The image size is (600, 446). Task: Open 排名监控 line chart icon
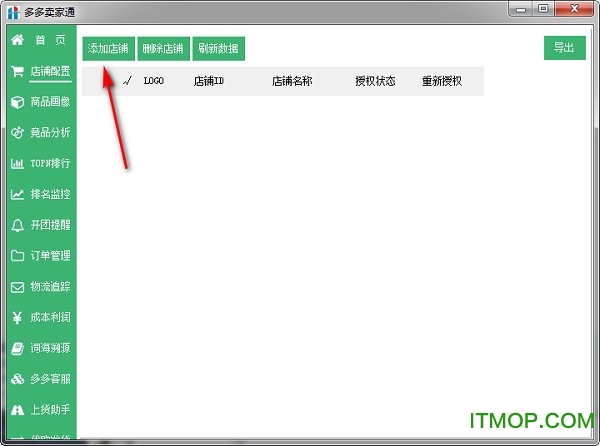coord(17,194)
